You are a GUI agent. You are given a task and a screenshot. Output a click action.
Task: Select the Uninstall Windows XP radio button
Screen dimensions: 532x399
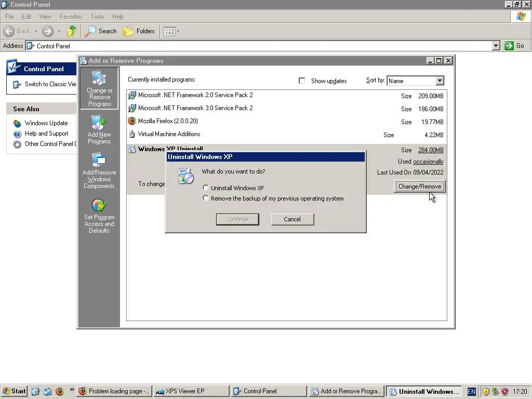coord(205,188)
